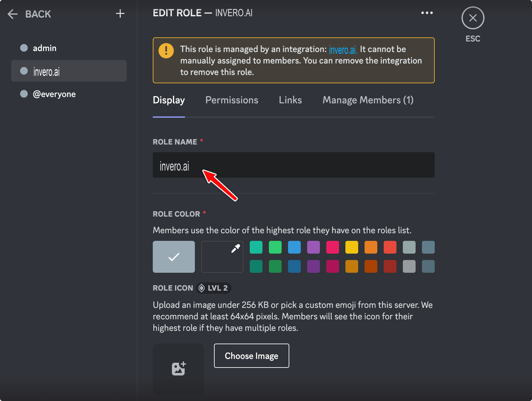This screenshot has height=401, width=532.
Task: Click the eyedropper custom color picker
Action: (222, 257)
